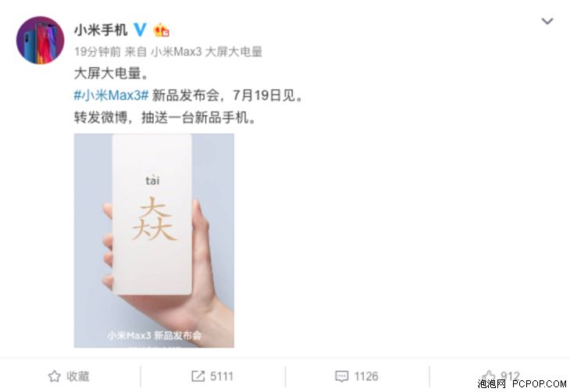This screenshot has width=570, height=392.
Task: Open the 1126 comments count
Action: (366, 376)
